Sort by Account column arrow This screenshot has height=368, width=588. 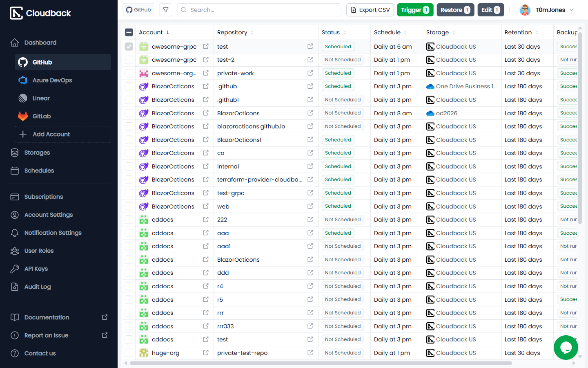point(167,32)
